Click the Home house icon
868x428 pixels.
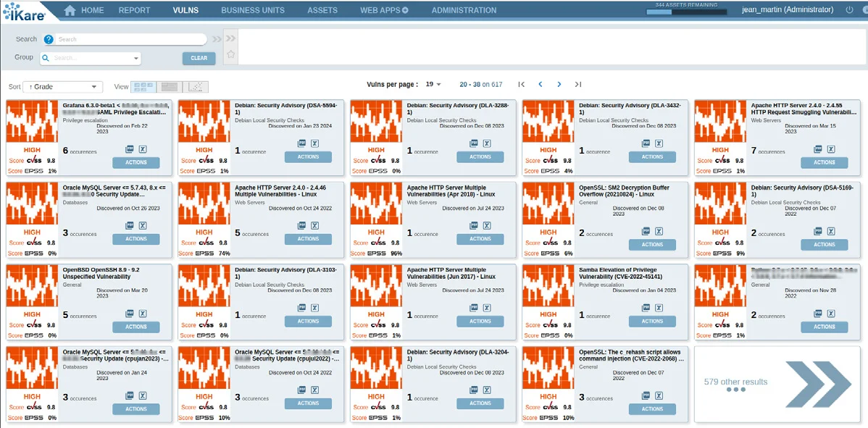(70, 11)
